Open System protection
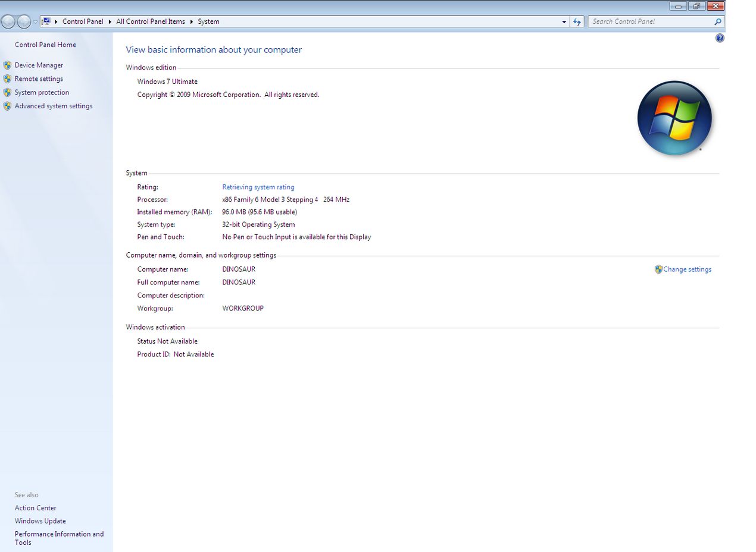756x552 pixels. click(42, 93)
